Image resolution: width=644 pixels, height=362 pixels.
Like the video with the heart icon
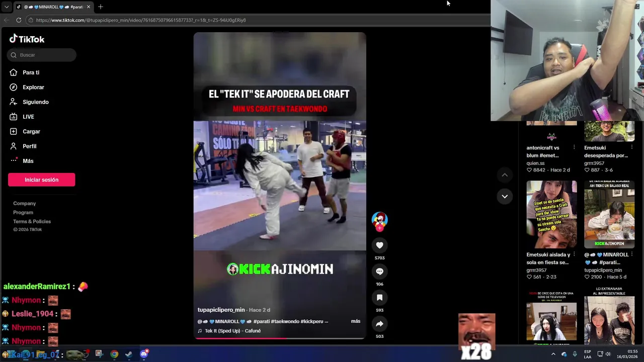click(x=379, y=245)
